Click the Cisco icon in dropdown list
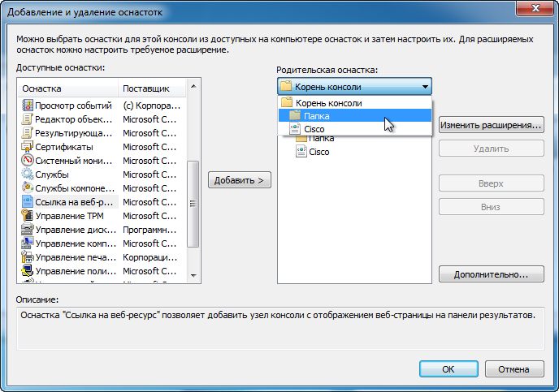Viewport: 559px width, 392px height. click(x=295, y=129)
